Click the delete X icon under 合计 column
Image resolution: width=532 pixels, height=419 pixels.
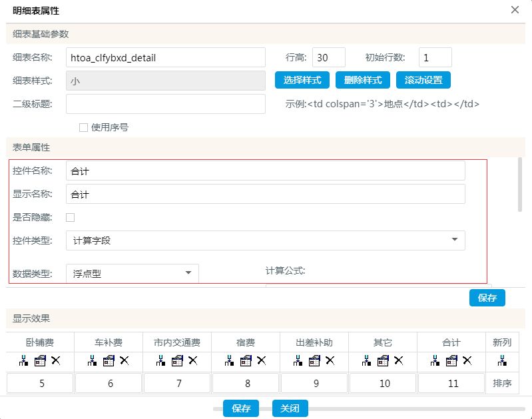pos(467,360)
